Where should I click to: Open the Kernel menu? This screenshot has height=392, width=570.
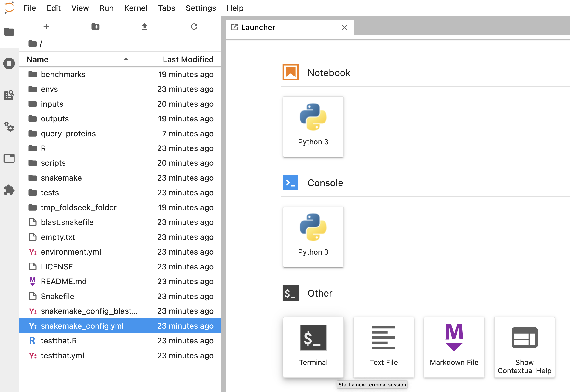(x=135, y=8)
